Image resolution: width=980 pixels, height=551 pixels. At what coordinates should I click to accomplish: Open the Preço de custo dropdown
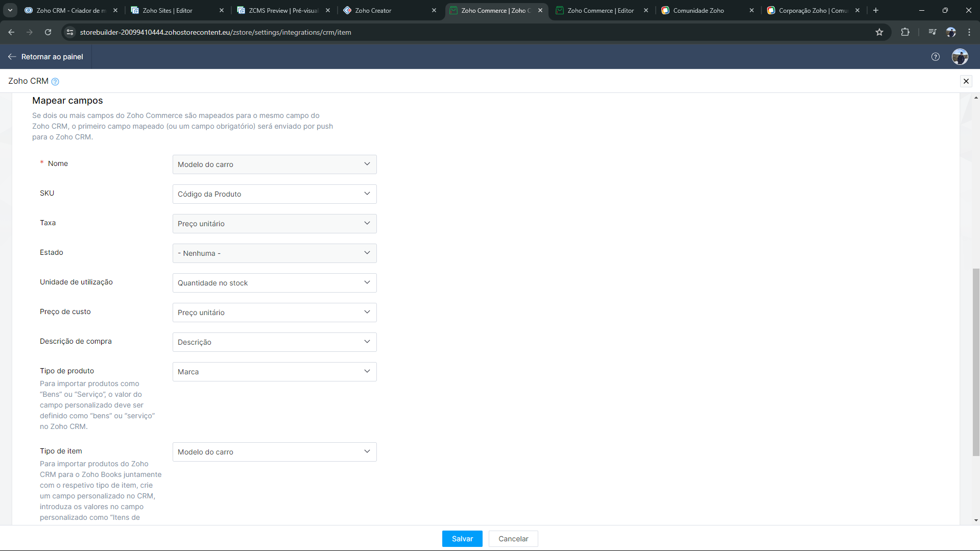(275, 313)
